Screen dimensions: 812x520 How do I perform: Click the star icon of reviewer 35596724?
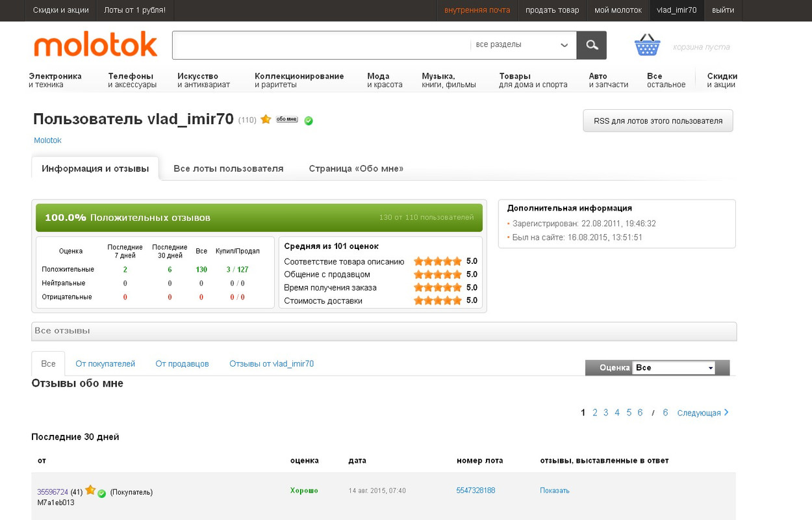point(90,491)
